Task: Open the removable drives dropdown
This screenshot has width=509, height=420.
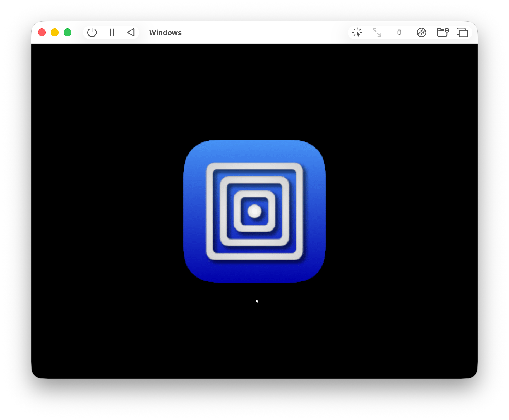Action: [x=421, y=33]
